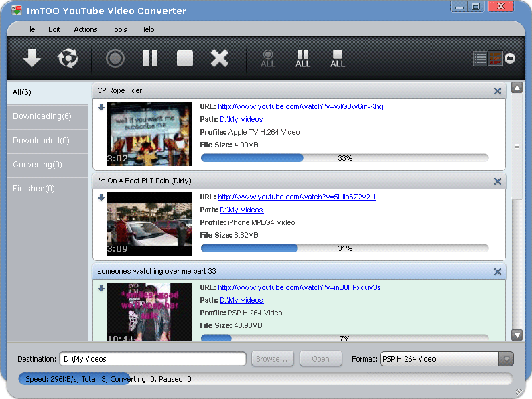Viewport: 532px width, 399px height.
Task: Delete selected task using X toolbar icon
Action: 220,58
